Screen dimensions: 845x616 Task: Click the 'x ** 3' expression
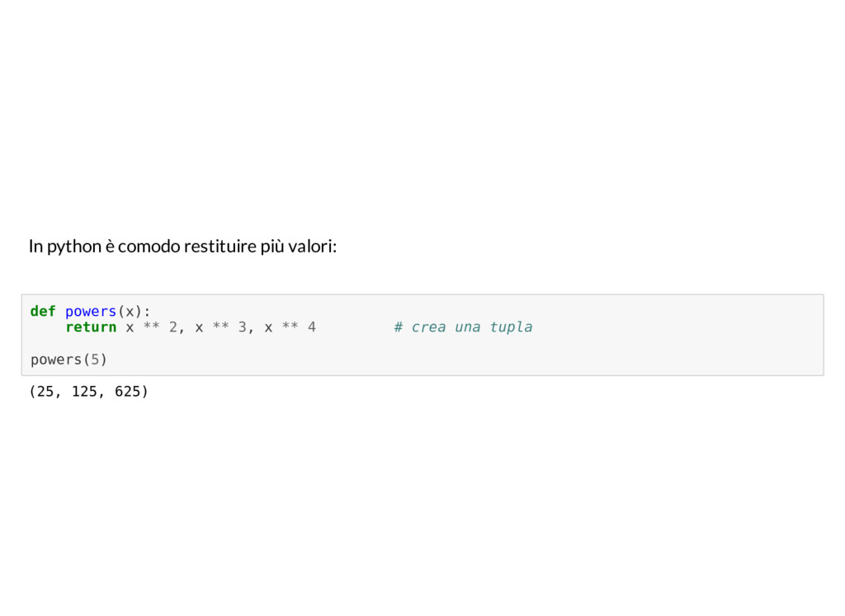(x=220, y=327)
